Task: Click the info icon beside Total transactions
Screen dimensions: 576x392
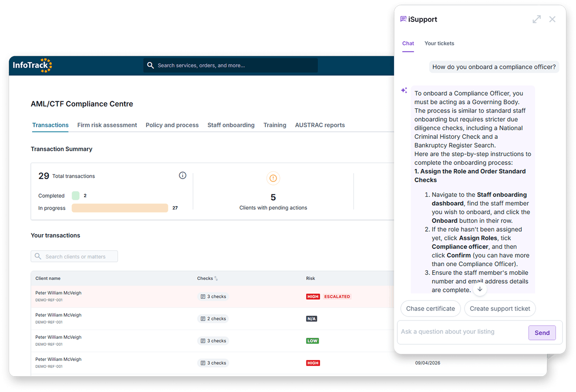Action: (x=183, y=176)
